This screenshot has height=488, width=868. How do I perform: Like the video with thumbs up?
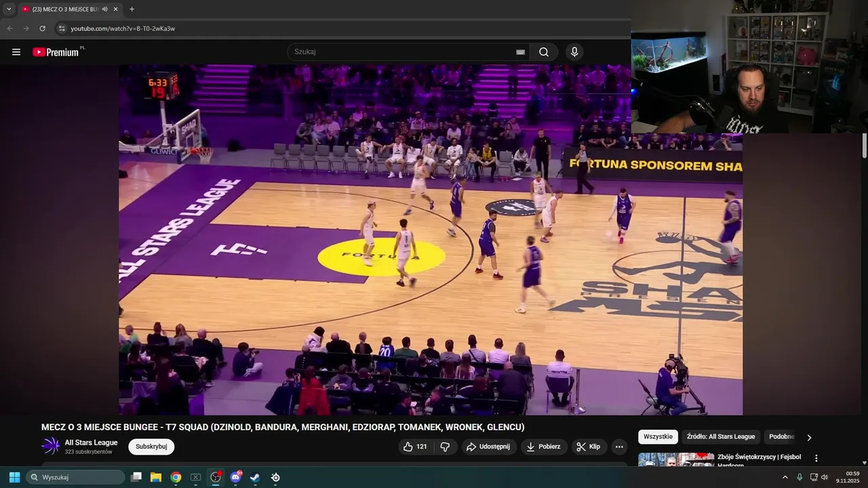click(415, 447)
